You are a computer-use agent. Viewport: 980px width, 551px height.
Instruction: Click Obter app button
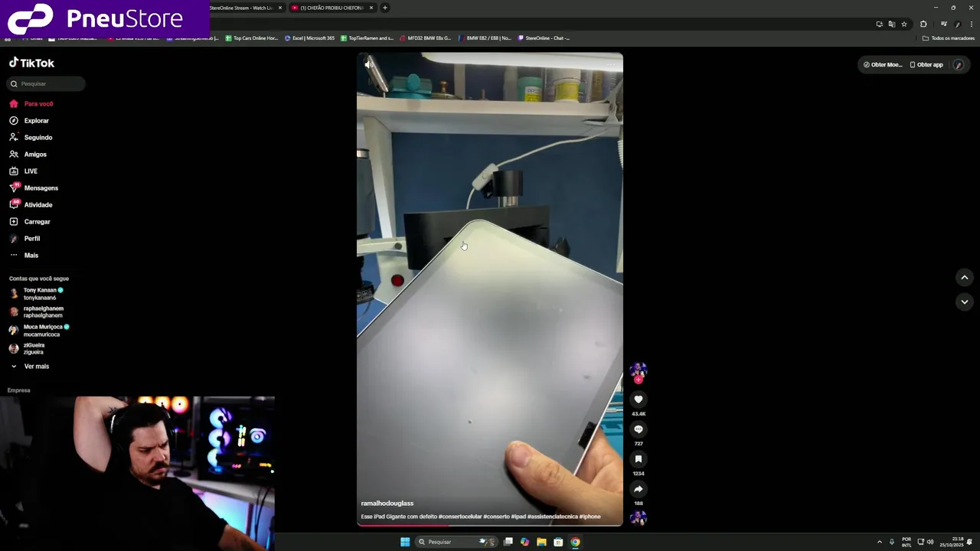(926, 65)
